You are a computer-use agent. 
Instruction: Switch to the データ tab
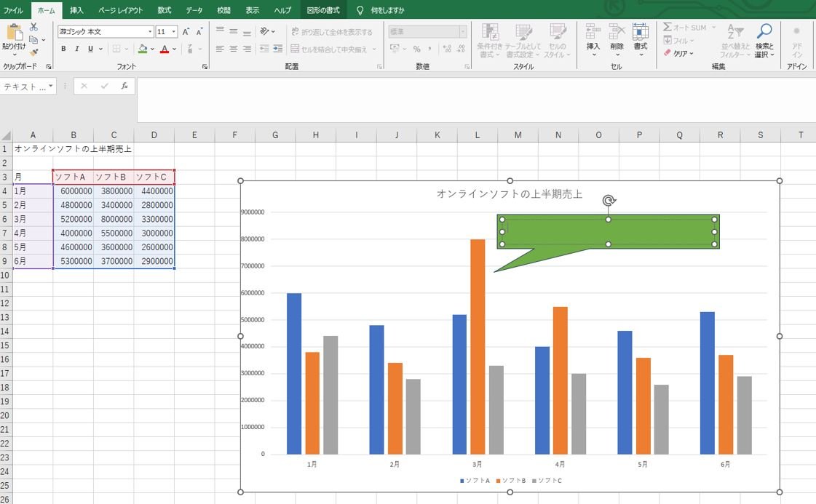[x=194, y=10]
